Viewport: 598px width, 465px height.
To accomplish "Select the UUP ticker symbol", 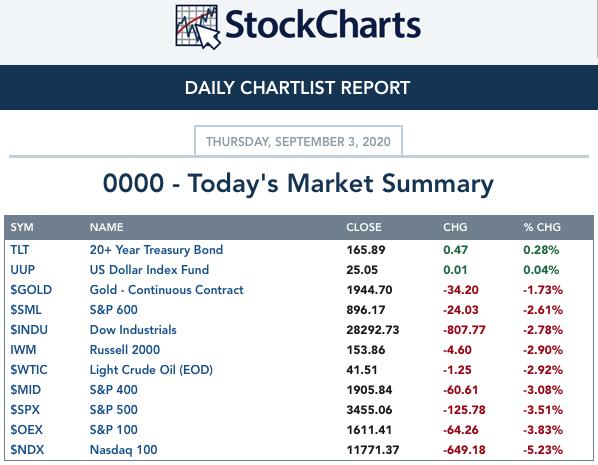I will pos(23,270).
